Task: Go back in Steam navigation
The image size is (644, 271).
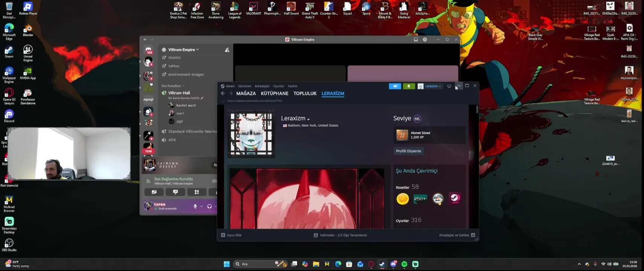Action: (223, 93)
